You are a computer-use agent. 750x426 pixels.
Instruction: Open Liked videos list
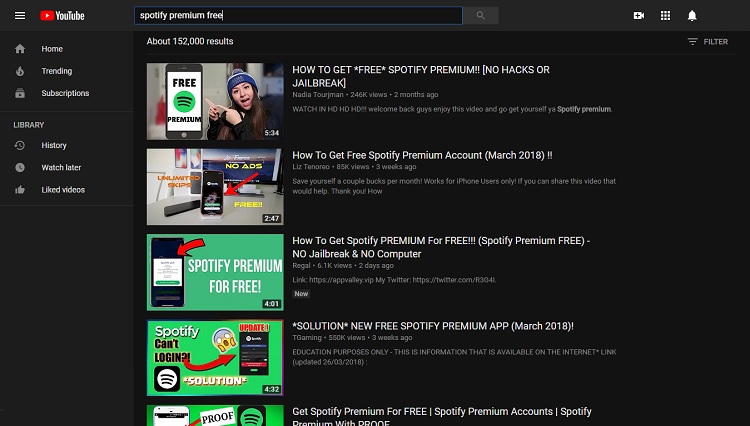[x=63, y=190]
